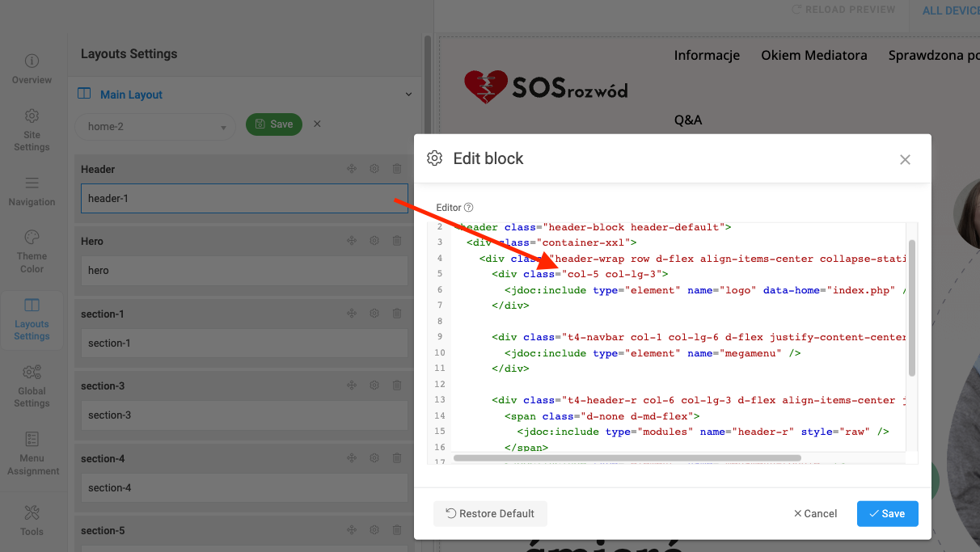
Task: Open Menu Assignment in the sidebar
Action: 33,454
